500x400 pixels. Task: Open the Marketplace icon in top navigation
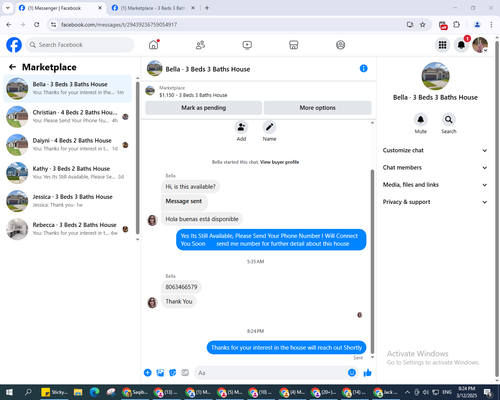(x=293, y=45)
